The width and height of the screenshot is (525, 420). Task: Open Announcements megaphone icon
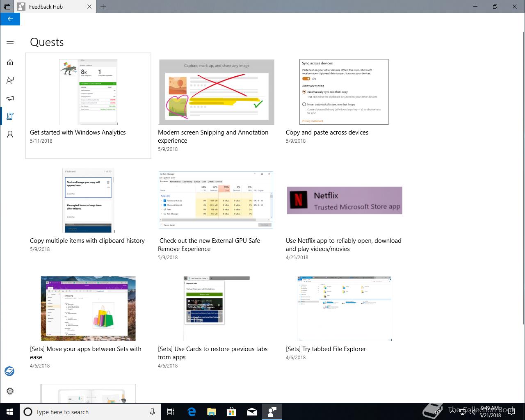10,98
